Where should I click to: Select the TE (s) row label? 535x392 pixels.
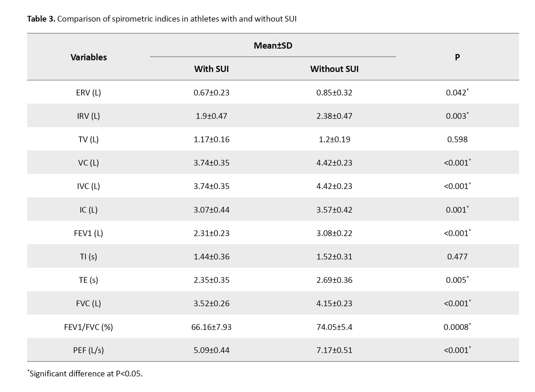point(89,280)
